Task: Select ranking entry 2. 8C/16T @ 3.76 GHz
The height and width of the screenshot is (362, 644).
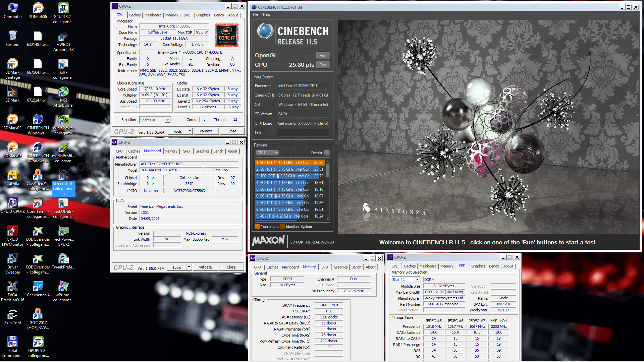Action: click(290, 169)
